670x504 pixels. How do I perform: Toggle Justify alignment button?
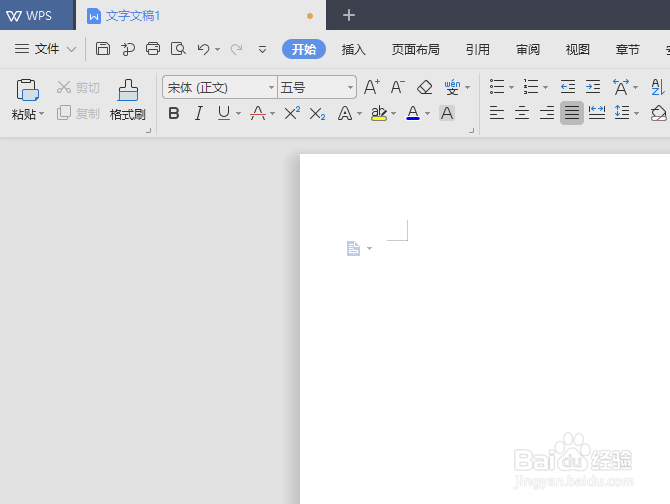572,113
